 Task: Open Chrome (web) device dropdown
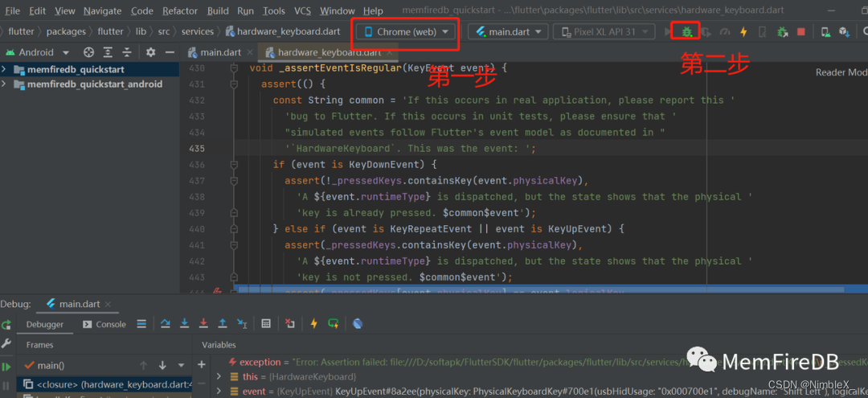point(407,32)
